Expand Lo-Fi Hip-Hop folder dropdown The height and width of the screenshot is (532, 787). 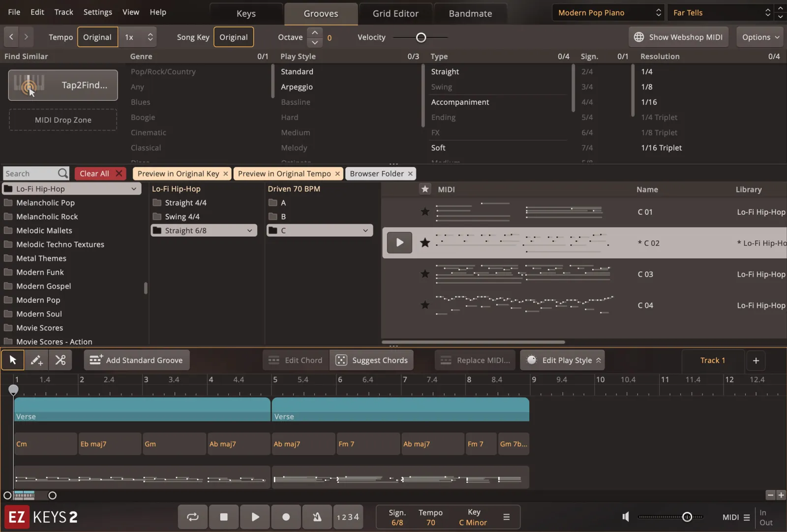tap(134, 189)
